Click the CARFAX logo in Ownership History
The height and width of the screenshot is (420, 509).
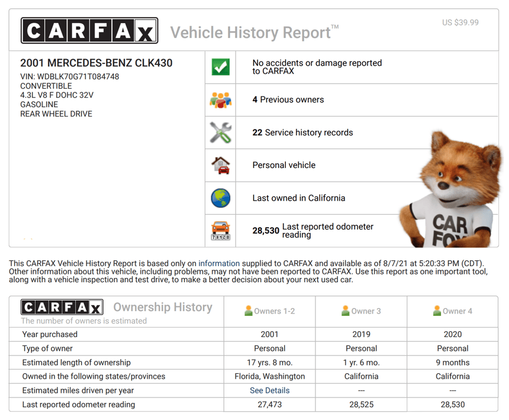click(x=62, y=307)
